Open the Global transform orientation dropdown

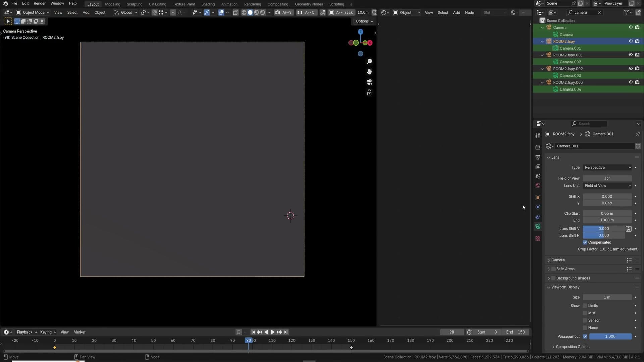126,12
